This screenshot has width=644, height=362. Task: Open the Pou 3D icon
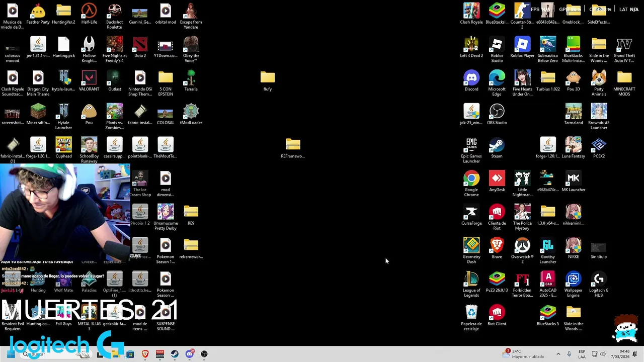(x=573, y=81)
